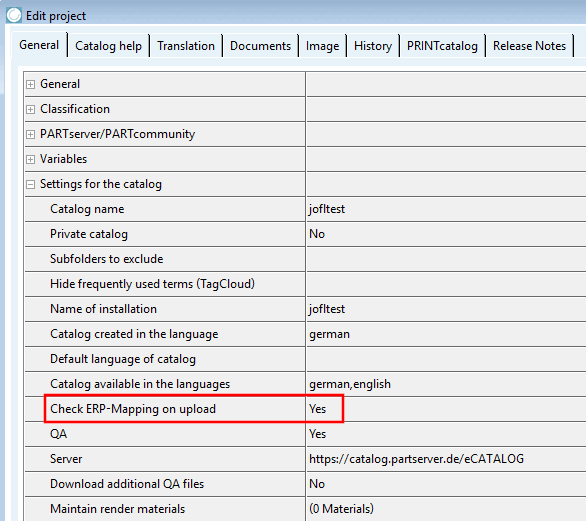Select the QA property label
The width and height of the screenshot is (586, 521).
[59, 434]
